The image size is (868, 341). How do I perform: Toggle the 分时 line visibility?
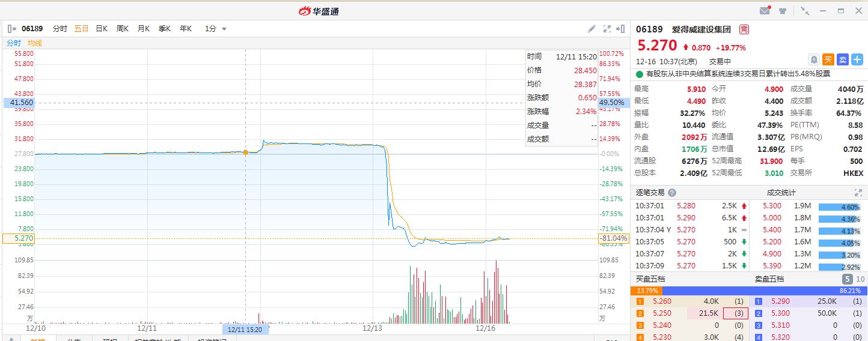tap(14, 43)
